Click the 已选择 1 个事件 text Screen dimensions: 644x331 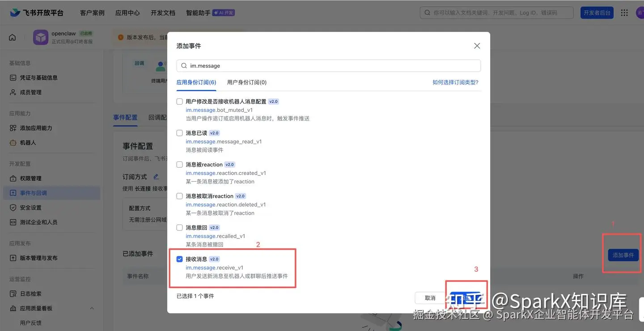point(195,296)
